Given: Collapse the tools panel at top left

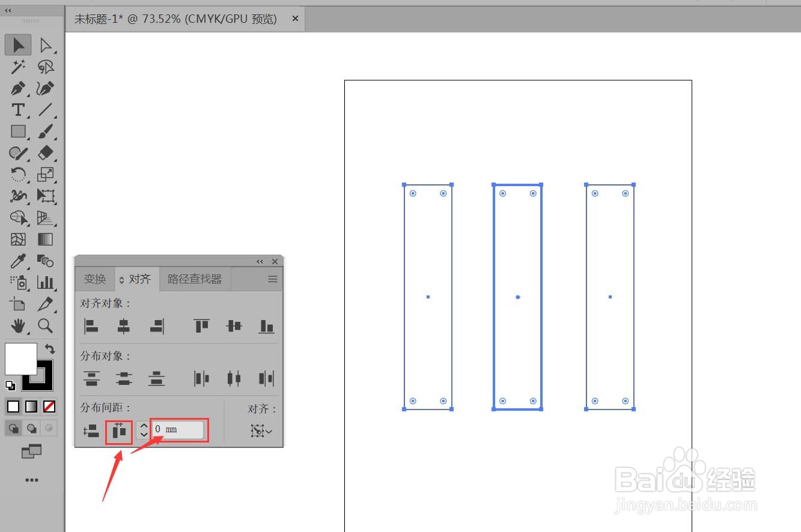Looking at the screenshot, I should tap(8, 11).
